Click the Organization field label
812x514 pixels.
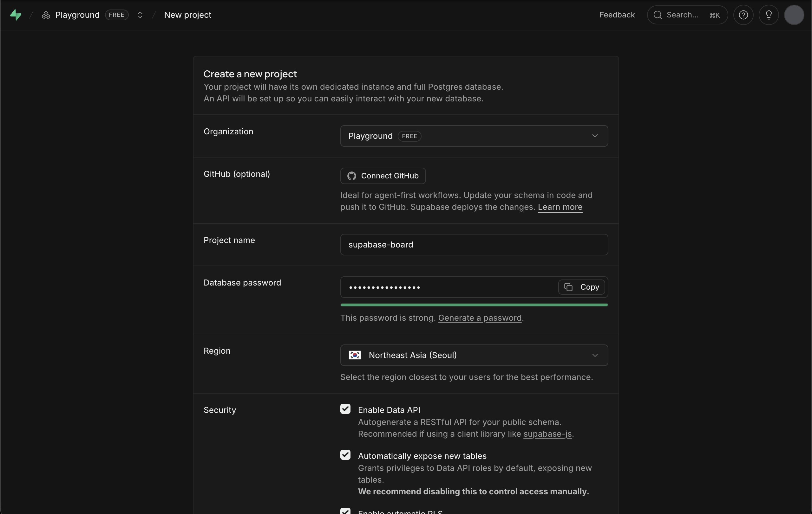(228, 132)
